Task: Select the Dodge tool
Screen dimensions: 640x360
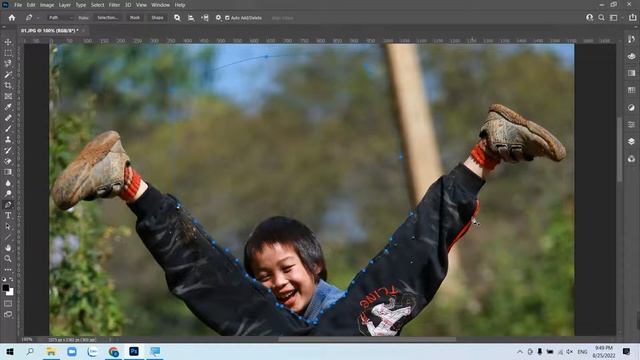Action: [8, 193]
